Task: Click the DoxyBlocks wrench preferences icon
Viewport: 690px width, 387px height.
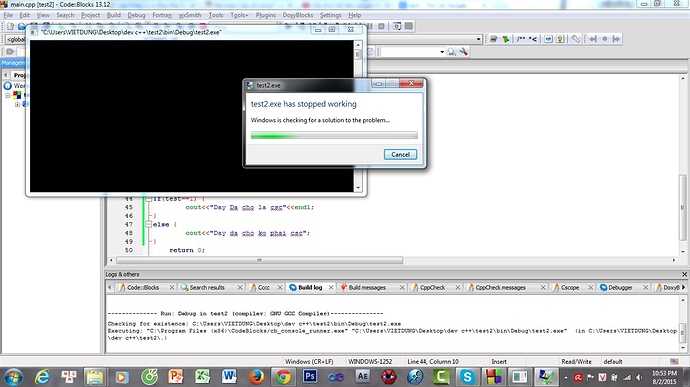Action: click(x=576, y=39)
